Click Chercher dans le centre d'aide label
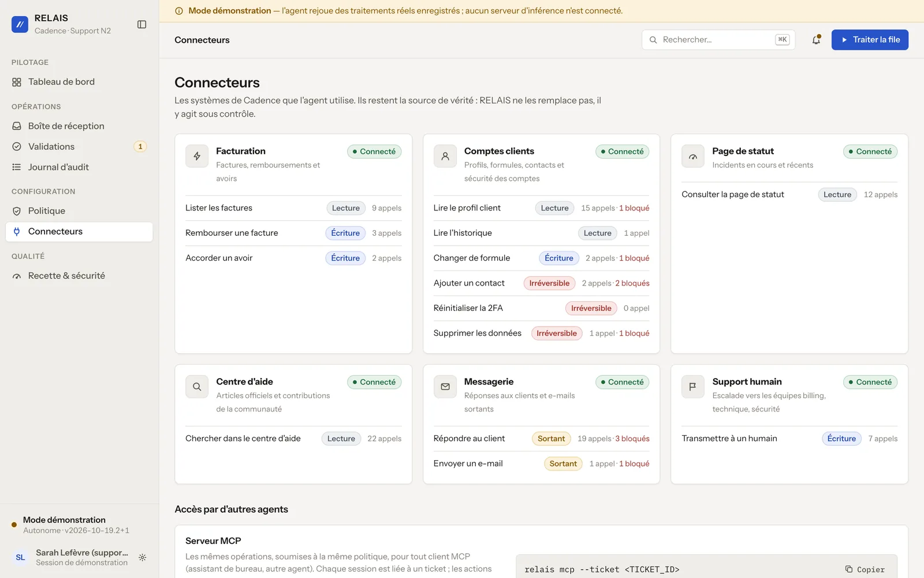 pyautogui.click(x=243, y=439)
